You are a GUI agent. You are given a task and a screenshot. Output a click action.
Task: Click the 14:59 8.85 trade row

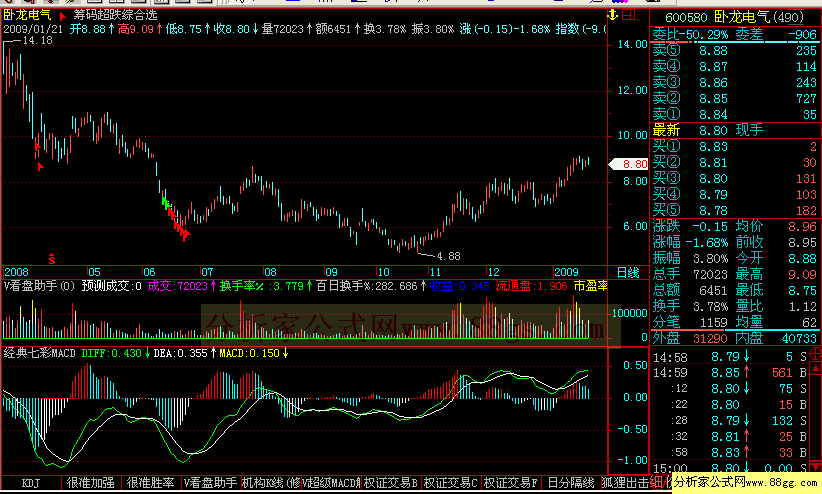pyautogui.click(x=730, y=373)
